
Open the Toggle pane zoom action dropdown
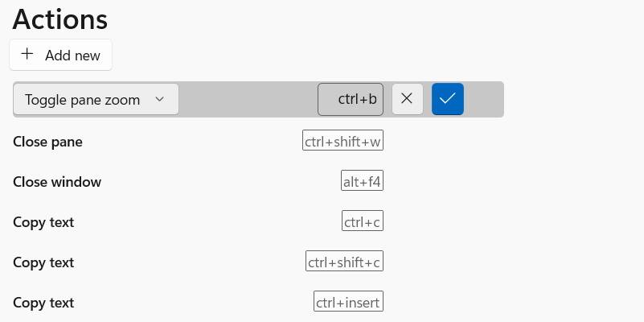[96, 99]
